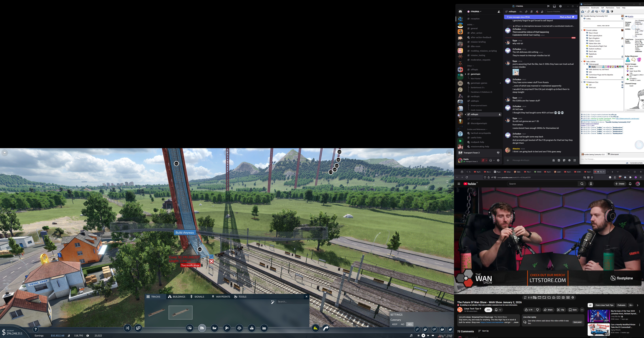The image size is (644, 338).
Task: Set Catenary option to NO
Action: coord(402,324)
